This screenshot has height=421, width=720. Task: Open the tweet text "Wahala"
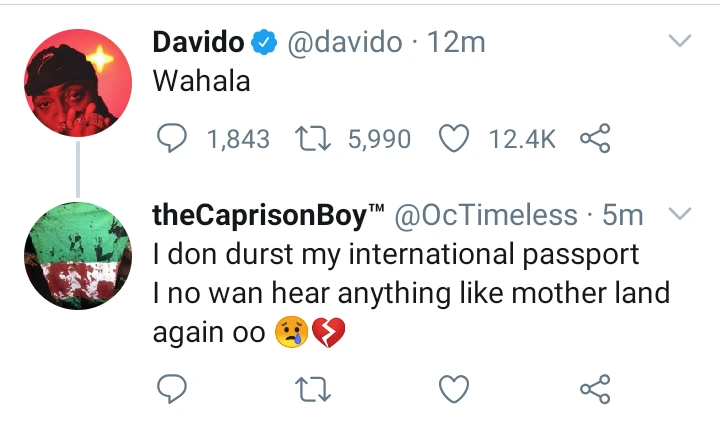coord(201,83)
